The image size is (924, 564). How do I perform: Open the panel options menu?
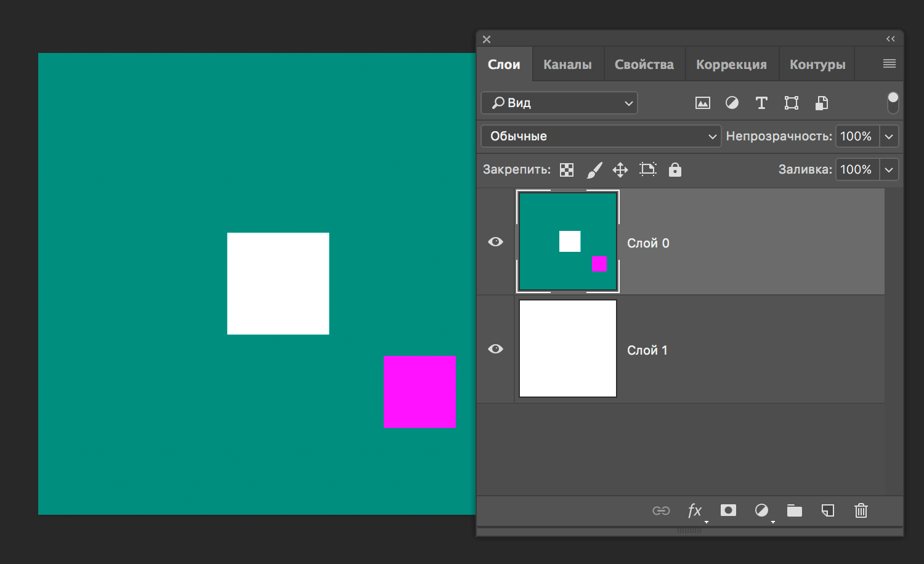pyautogui.click(x=889, y=64)
